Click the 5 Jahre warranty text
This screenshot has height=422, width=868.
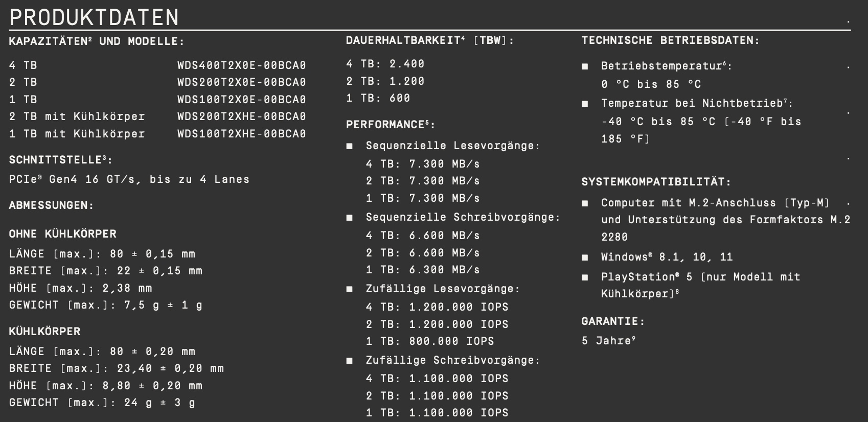coord(608,341)
